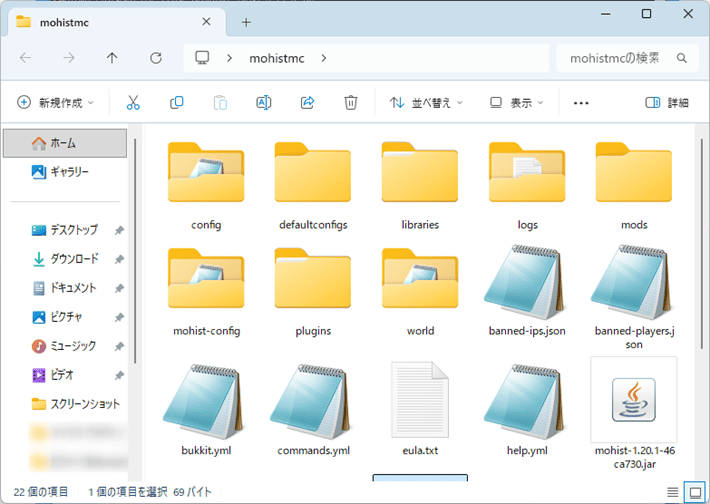Viewport: 710px width, 504px height.
Task: Click the Paste clipboard icon
Action: pyautogui.click(x=220, y=103)
